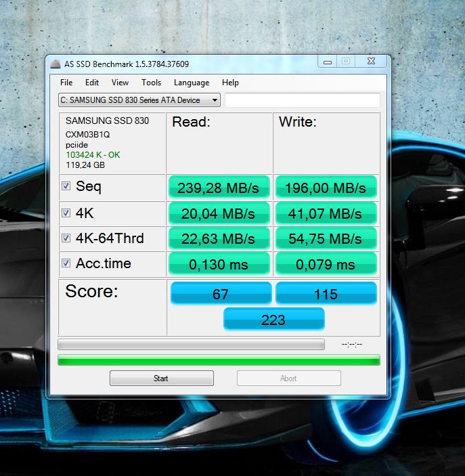This screenshot has width=465, height=476.
Task: Click the Write: column header
Action: click(x=297, y=122)
